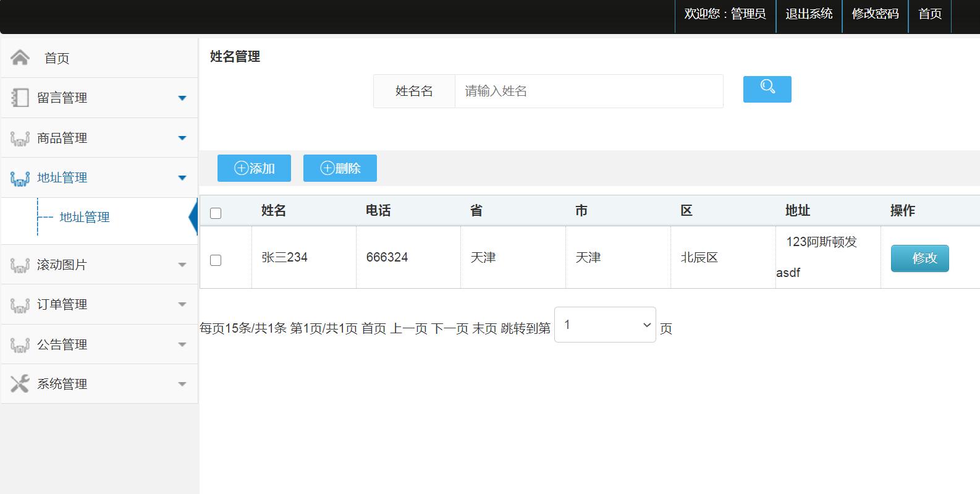Click the 修改 button for 张三234
The image size is (980, 494).
click(919, 258)
